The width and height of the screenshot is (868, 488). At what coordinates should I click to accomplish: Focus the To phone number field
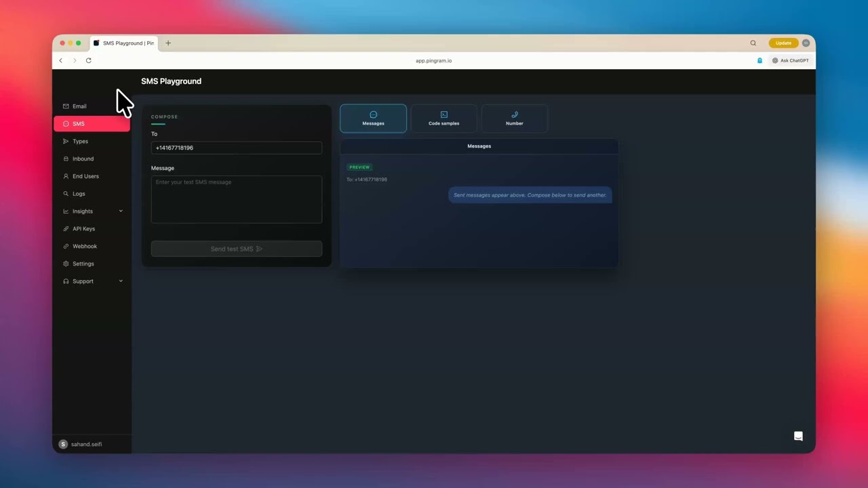click(237, 148)
